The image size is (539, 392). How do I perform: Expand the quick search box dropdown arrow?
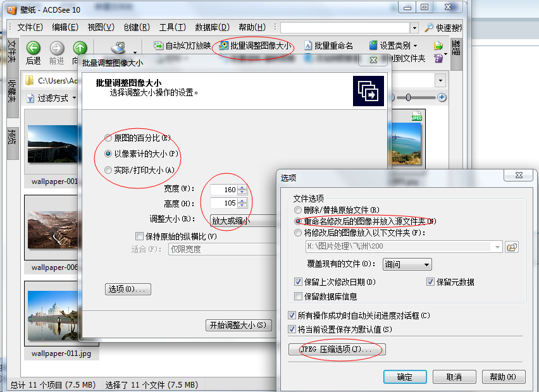click(x=414, y=28)
